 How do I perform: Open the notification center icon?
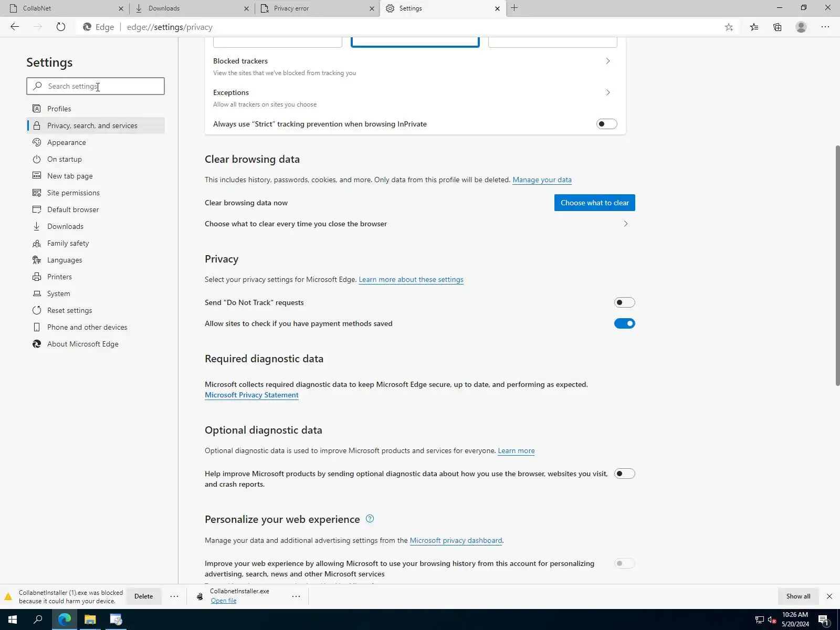(x=824, y=620)
